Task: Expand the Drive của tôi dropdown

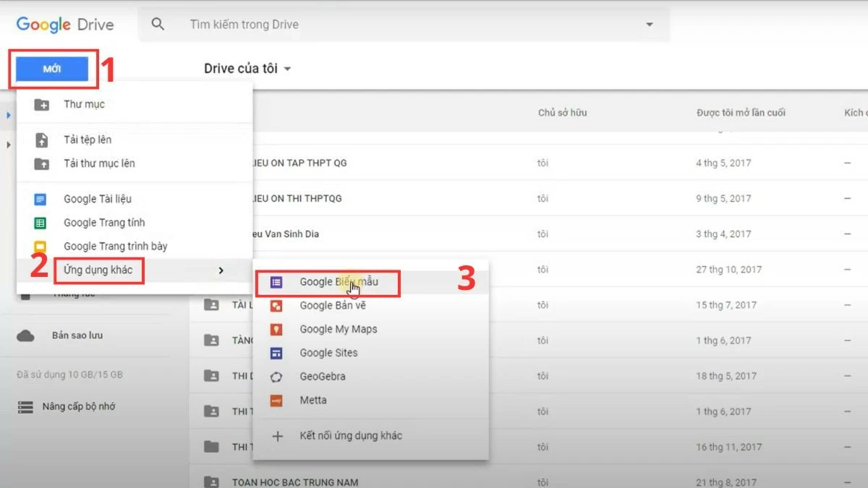Action: tap(287, 69)
